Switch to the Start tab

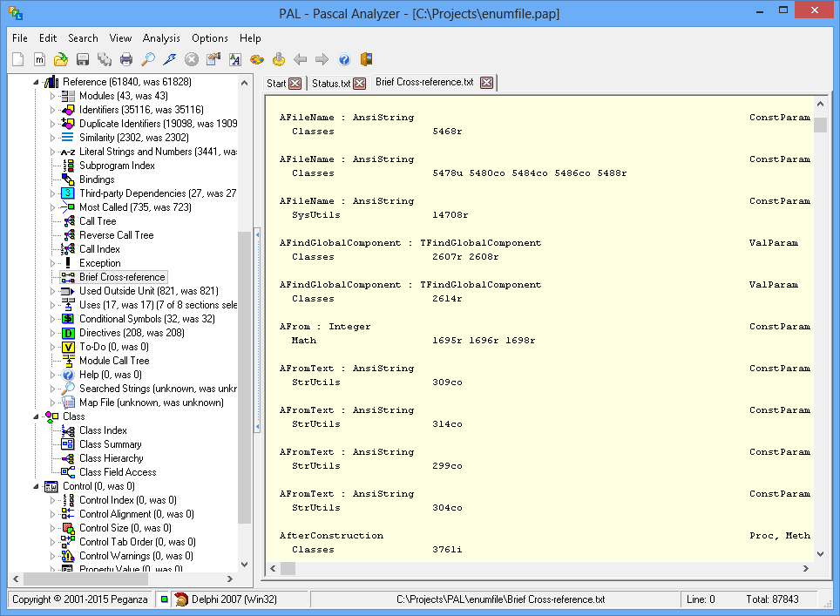[276, 84]
